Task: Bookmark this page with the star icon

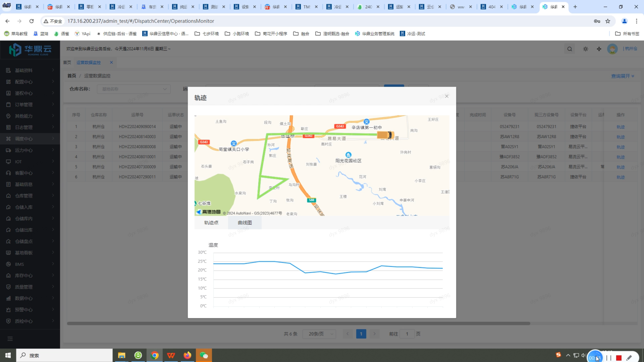Action: pos(608,21)
